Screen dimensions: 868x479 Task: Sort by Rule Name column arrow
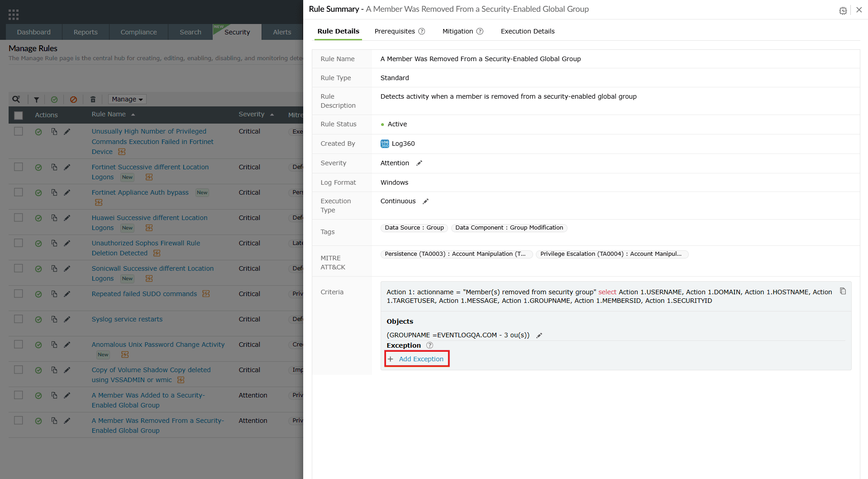(133, 115)
